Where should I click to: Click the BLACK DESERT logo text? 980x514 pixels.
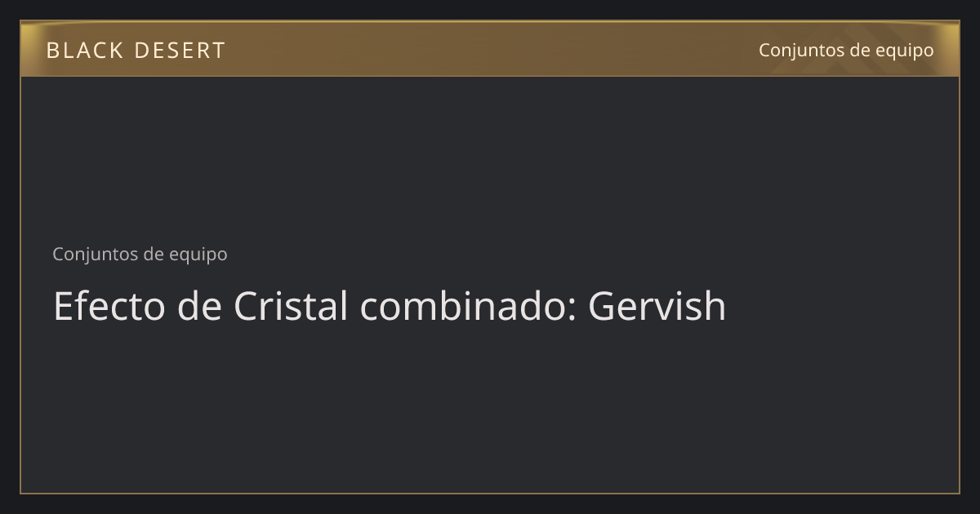click(x=136, y=51)
